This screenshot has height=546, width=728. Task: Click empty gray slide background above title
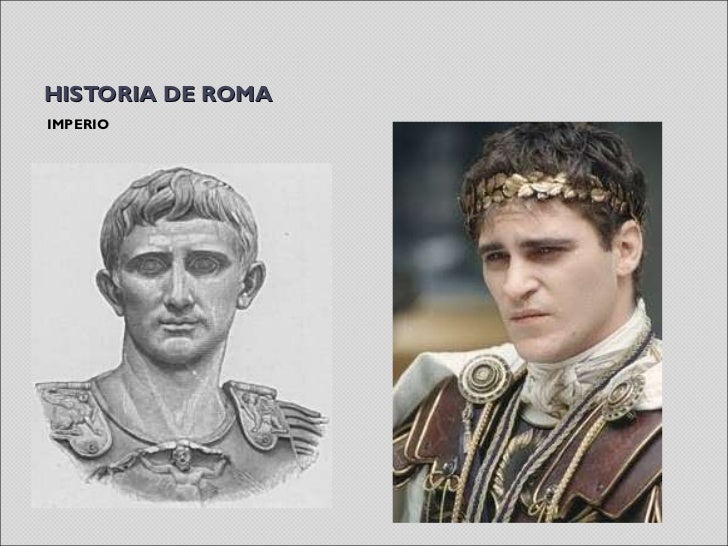[362, 42]
